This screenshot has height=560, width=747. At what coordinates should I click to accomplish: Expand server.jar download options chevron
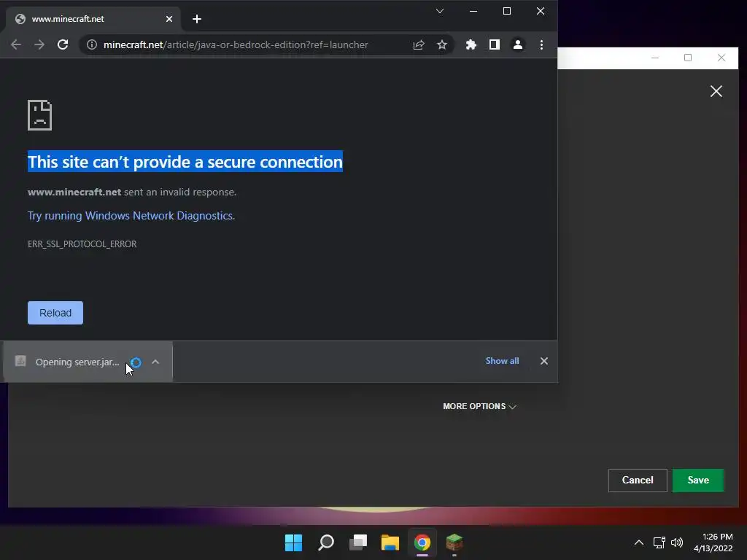click(155, 362)
